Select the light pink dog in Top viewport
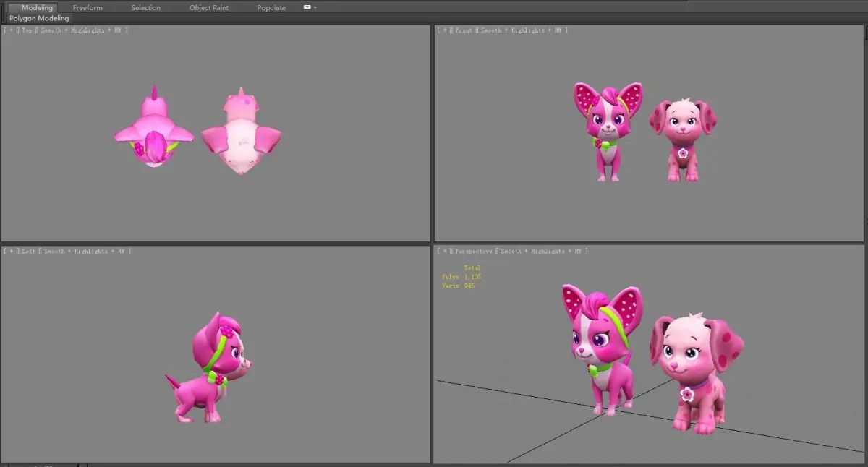 (x=241, y=132)
